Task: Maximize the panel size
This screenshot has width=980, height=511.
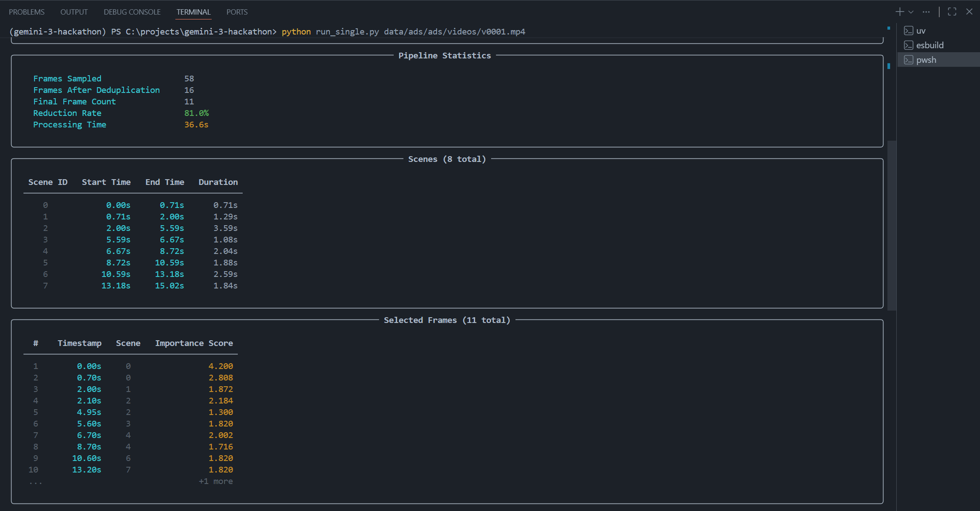Action: pyautogui.click(x=952, y=12)
